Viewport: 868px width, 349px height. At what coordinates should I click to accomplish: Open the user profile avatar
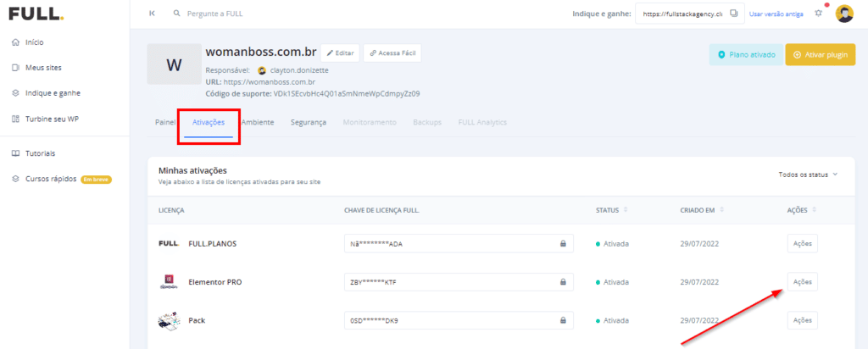point(844,14)
